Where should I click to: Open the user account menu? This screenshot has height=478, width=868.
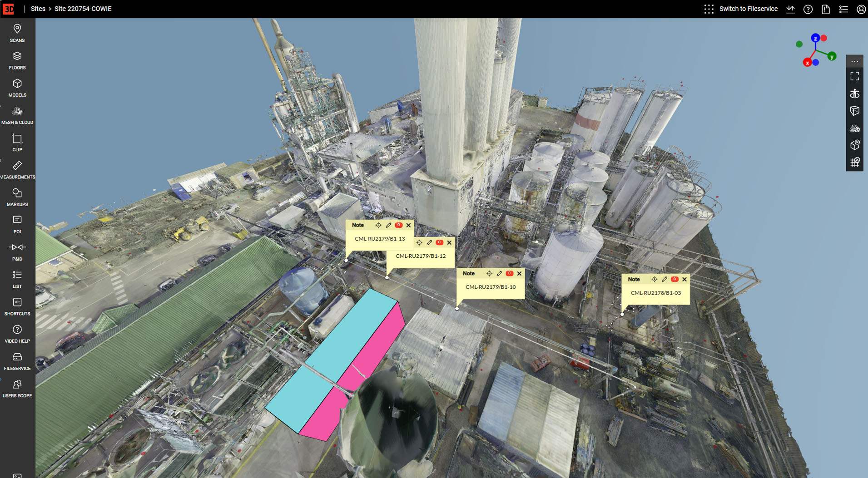pyautogui.click(x=861, y=9)
